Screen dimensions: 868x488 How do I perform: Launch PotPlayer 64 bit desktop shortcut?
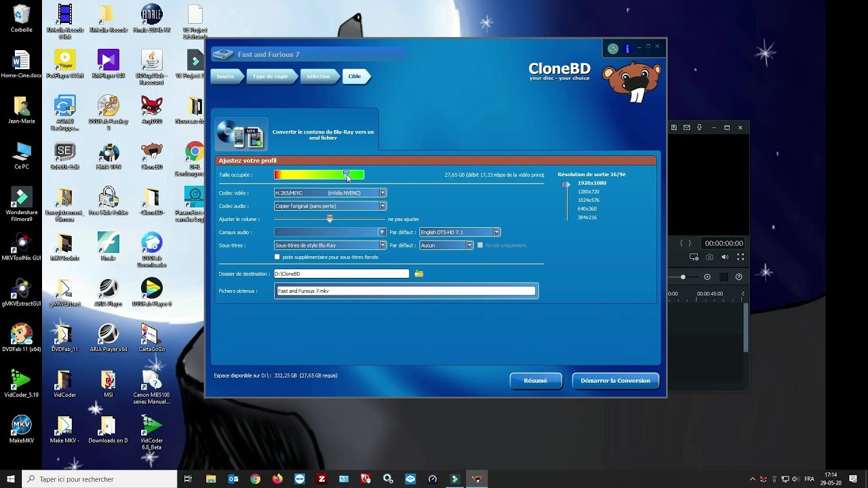pos(64,65)
